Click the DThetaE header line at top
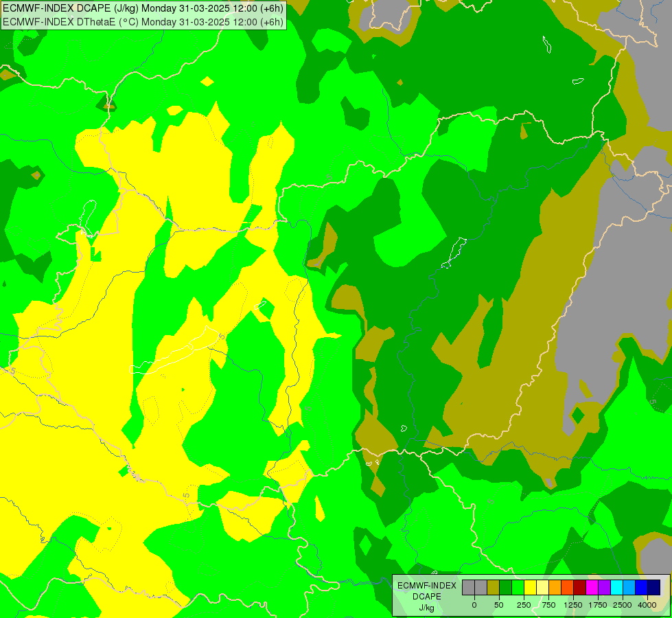The width and height of the screenshot is (672, 618). (x=143, y=22)
